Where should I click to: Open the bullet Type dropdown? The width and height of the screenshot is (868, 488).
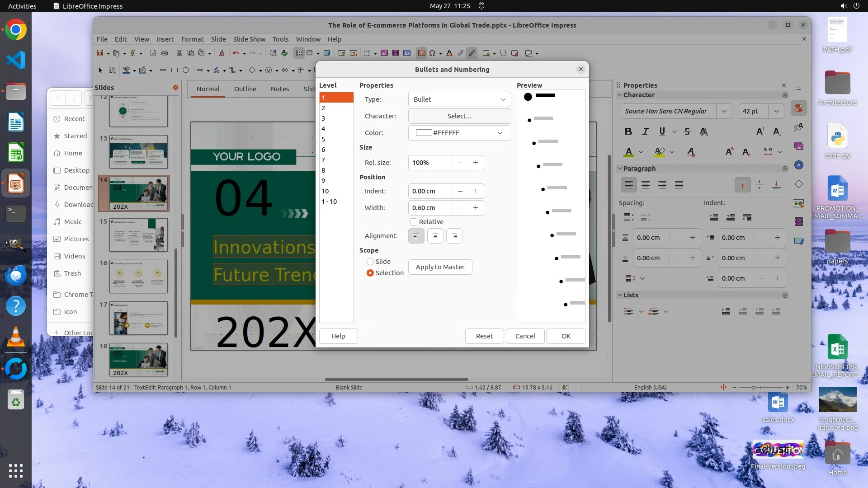459,99
